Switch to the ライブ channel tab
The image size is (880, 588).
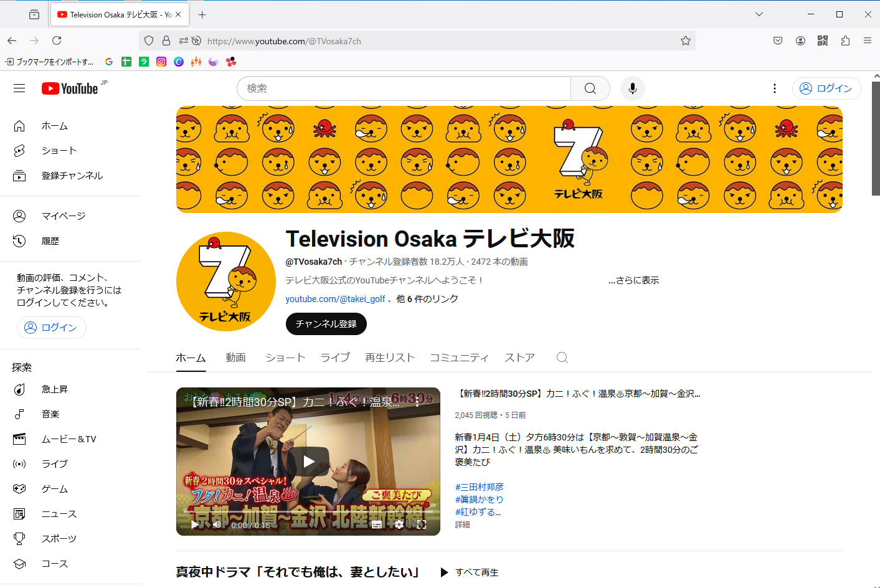(335, 358)
